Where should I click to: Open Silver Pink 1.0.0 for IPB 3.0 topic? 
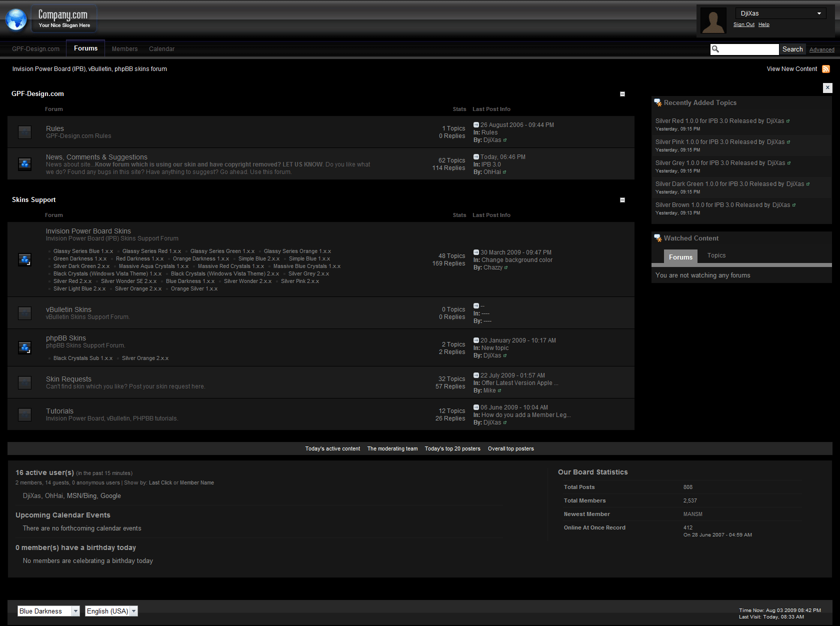click(720, 142)
